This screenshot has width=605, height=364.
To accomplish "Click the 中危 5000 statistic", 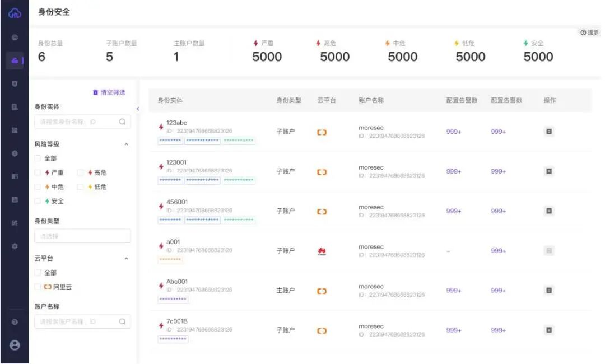I will pos(402,52).
